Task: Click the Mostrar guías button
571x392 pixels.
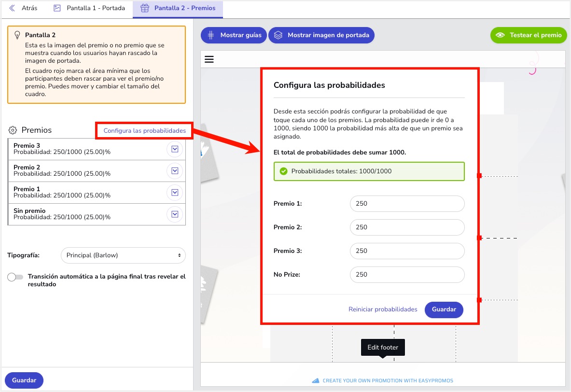Action: [x=234, y=35]
